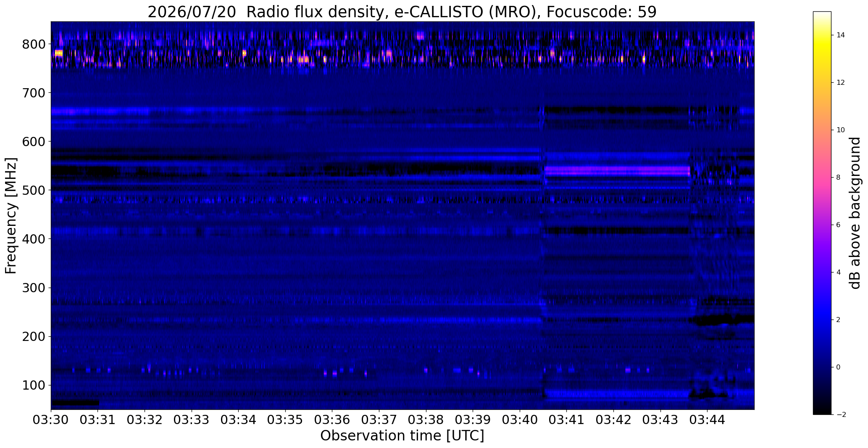Click the 03:30 time tick label
This screenshot has height=448, width=868.
pos(51,420)
